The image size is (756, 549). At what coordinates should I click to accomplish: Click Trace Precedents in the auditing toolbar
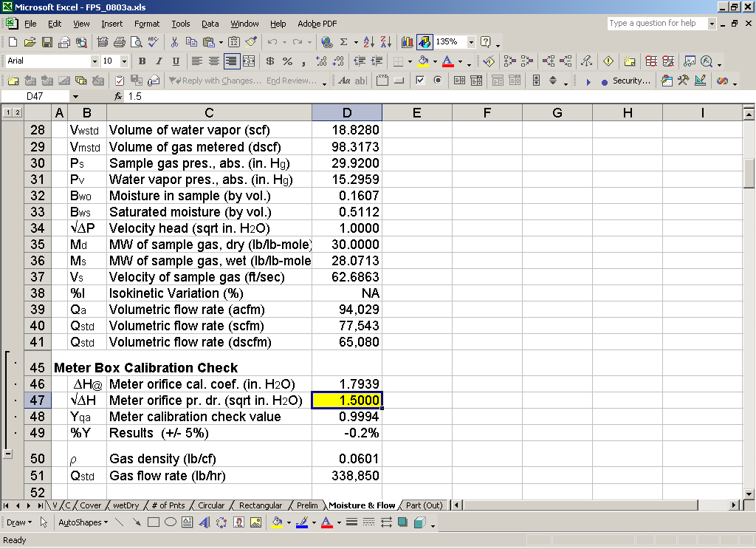click(509, 61)
